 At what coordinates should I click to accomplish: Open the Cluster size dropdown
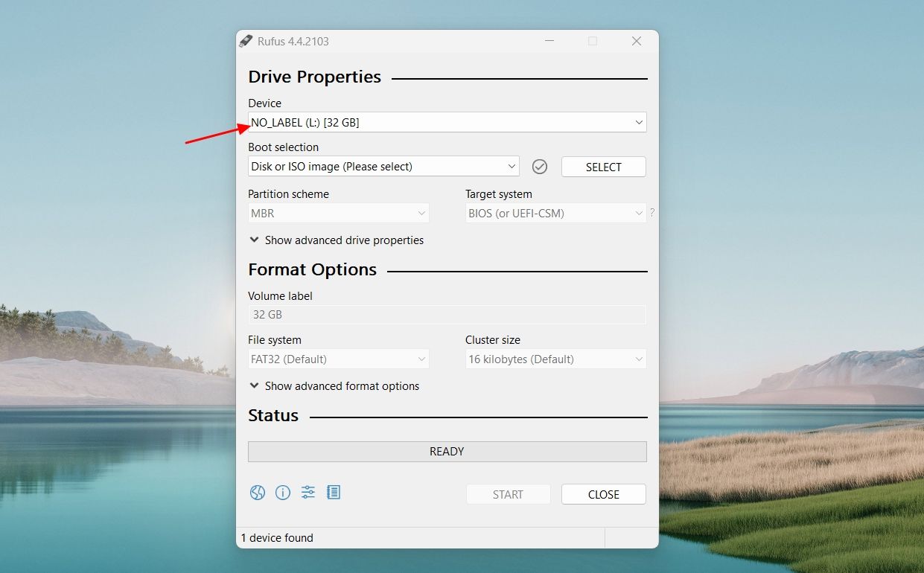coord(556,359)
